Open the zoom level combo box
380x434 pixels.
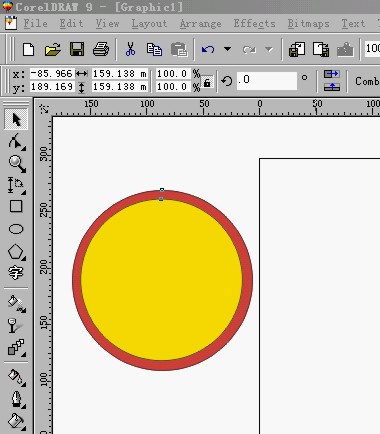[372, 48]
